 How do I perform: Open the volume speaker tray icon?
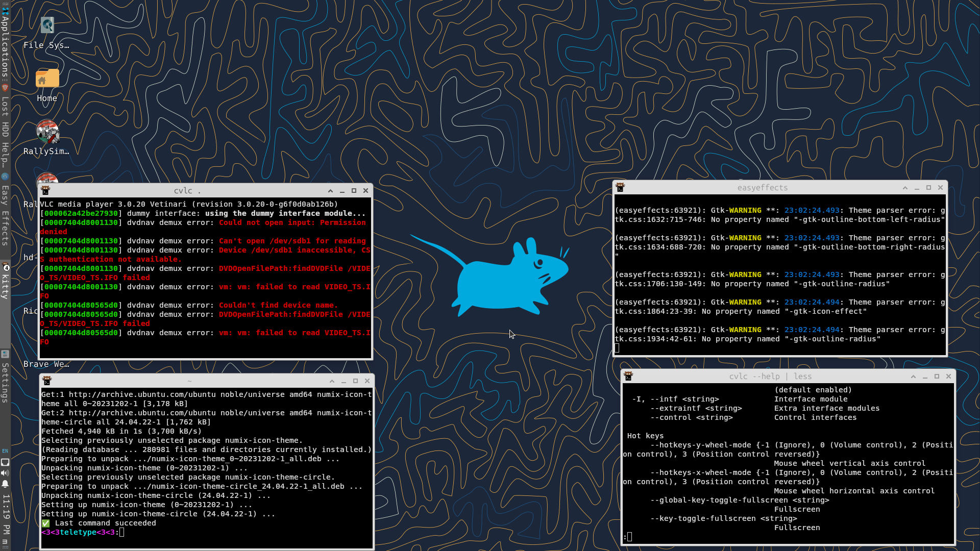click(5, 473)
